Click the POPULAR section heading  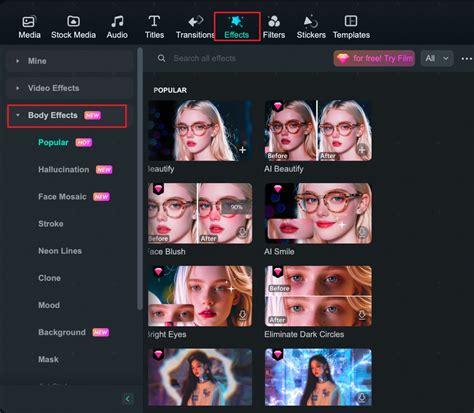[170, 90]
